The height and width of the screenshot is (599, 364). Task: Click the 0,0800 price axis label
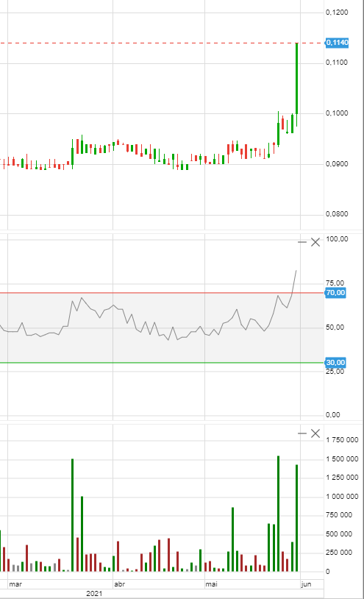click(337, 214)
